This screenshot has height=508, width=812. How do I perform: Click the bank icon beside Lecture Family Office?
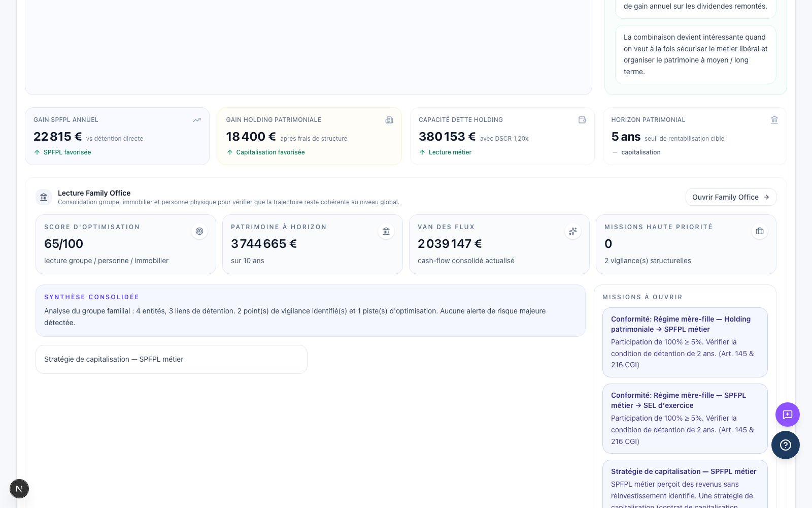[44, 197]
